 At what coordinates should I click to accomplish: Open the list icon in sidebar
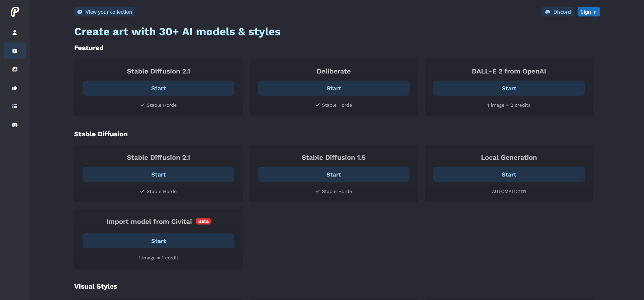(x=15, y=106)
